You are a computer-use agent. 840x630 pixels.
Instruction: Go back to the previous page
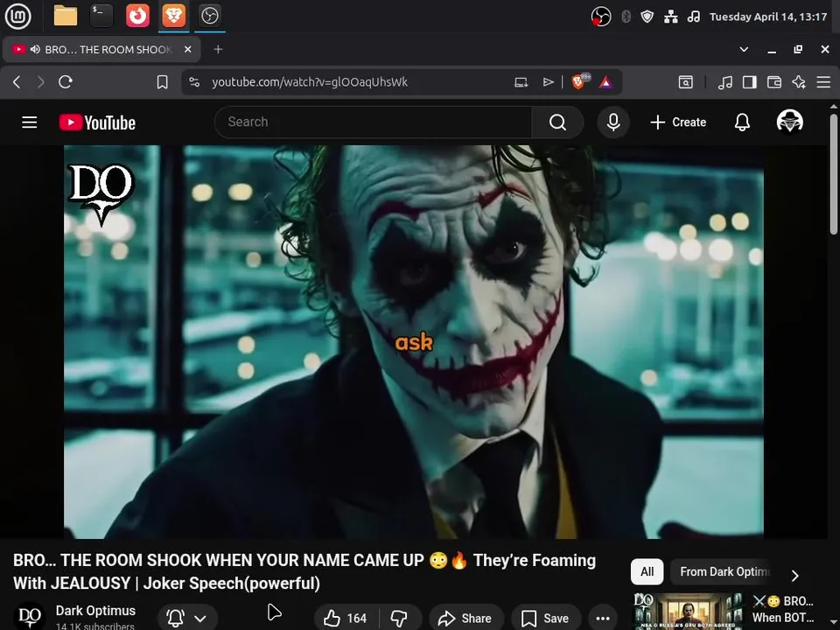coord(17,82)
